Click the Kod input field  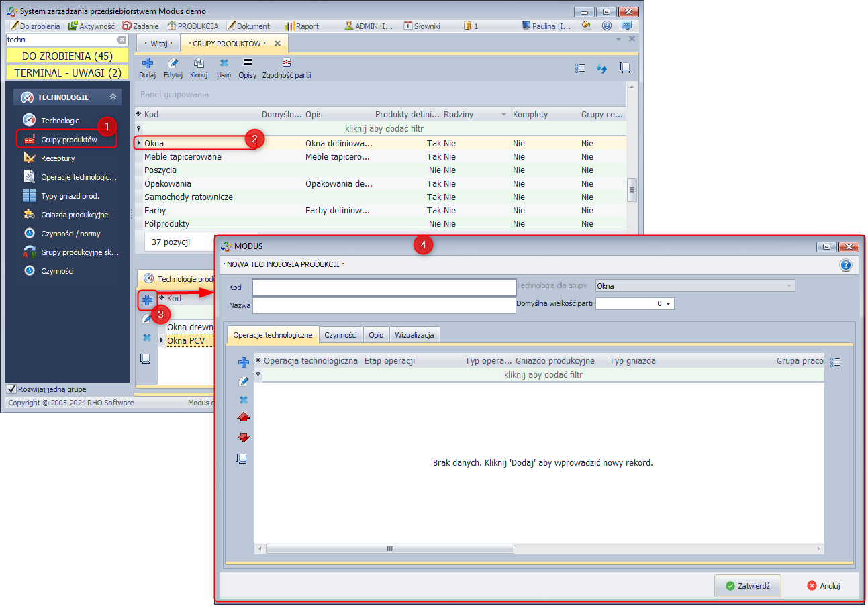[x=384, y=287]
